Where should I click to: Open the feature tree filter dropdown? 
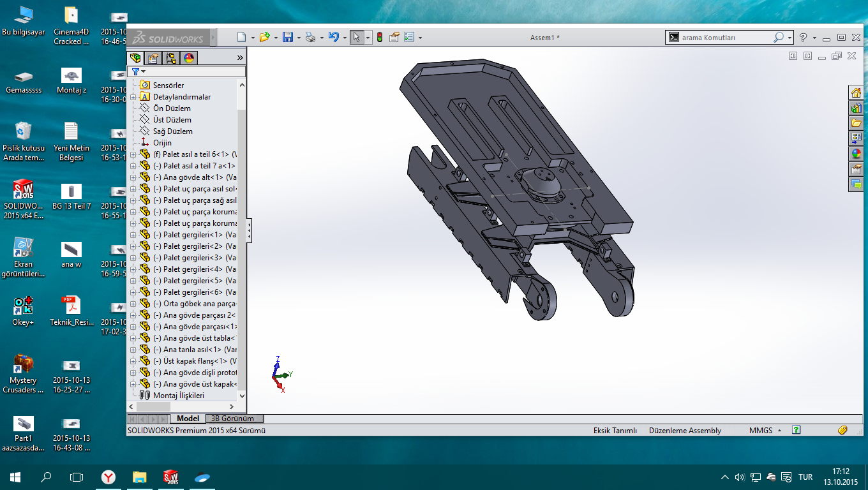click(x=138, y=71)
